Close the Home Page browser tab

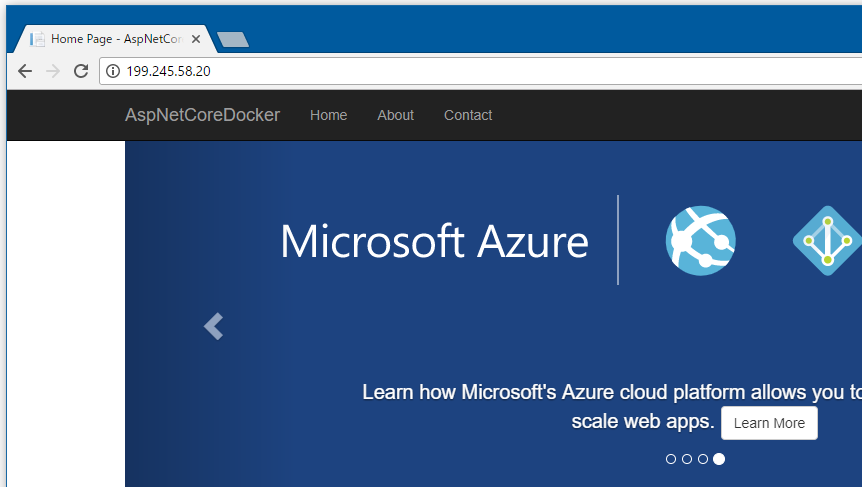pos(196,39)
